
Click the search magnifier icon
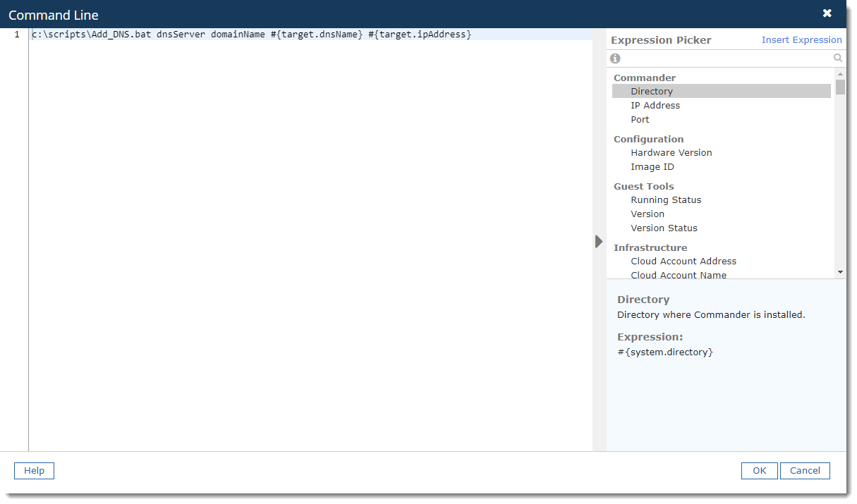tap(838, 59)
